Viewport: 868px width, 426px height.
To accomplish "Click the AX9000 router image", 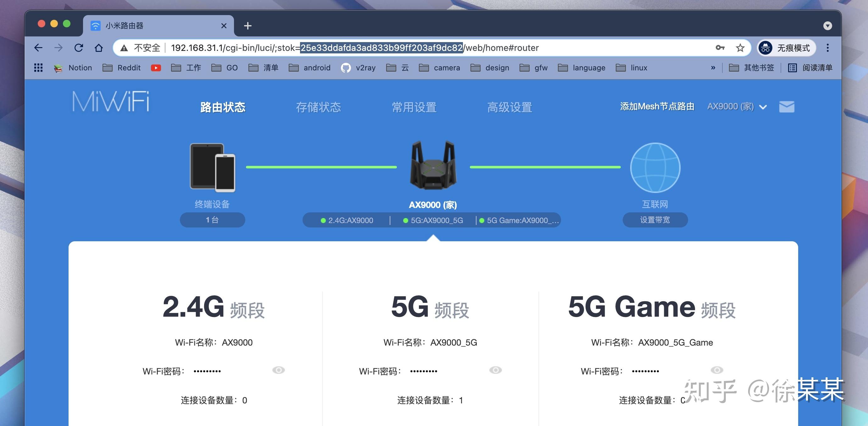I will click(x=433, y=166).
